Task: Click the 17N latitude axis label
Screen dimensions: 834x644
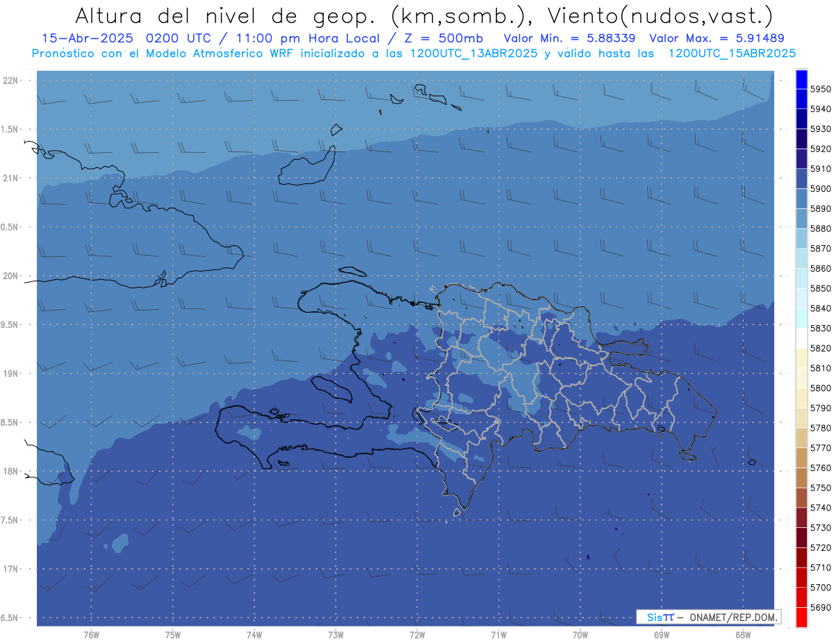Action: tap(11, 569)
